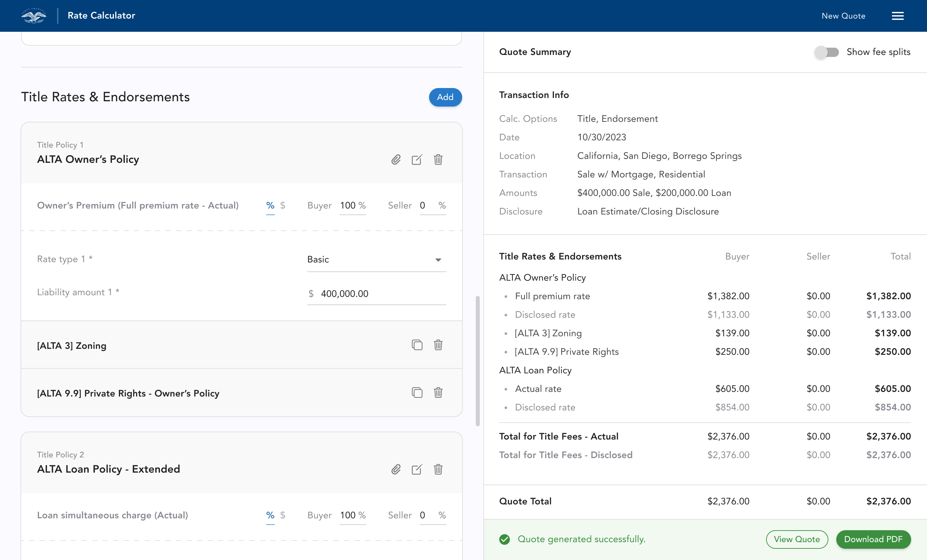
Task: Duplicate the [ALTA 9.9] Private Rights endorsement
Action: point(417,393)
